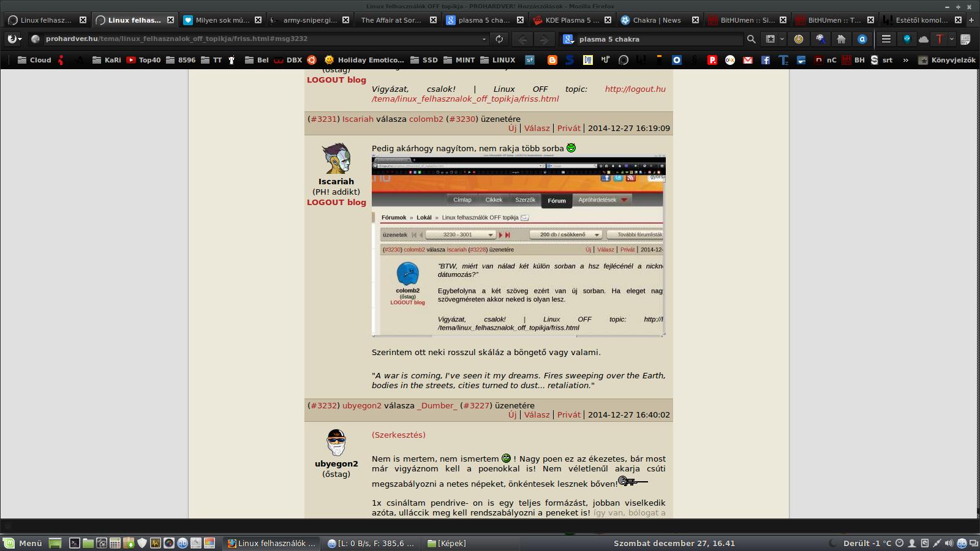Viewport: 980px width, 551px height.
Task: Open the Linux Mint Menü button
Action: 23,543
